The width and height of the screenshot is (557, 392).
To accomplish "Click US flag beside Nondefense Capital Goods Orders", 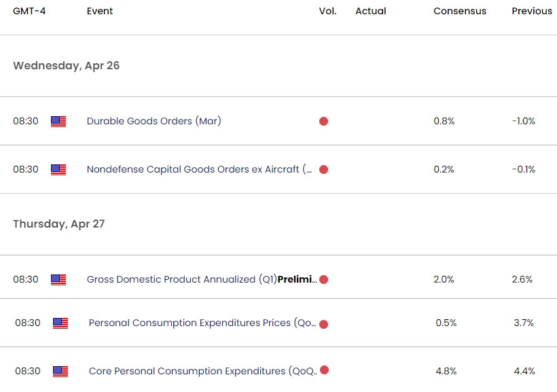I will [58, 169].
